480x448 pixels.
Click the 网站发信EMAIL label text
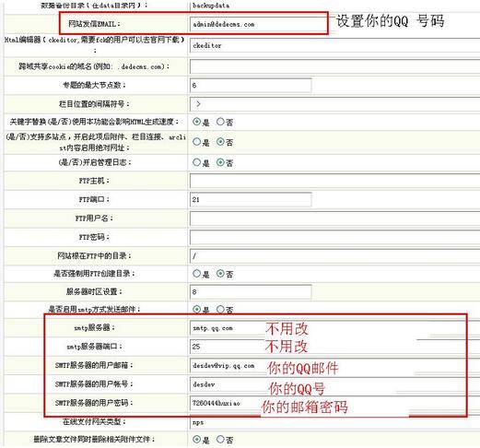(94, 24)
